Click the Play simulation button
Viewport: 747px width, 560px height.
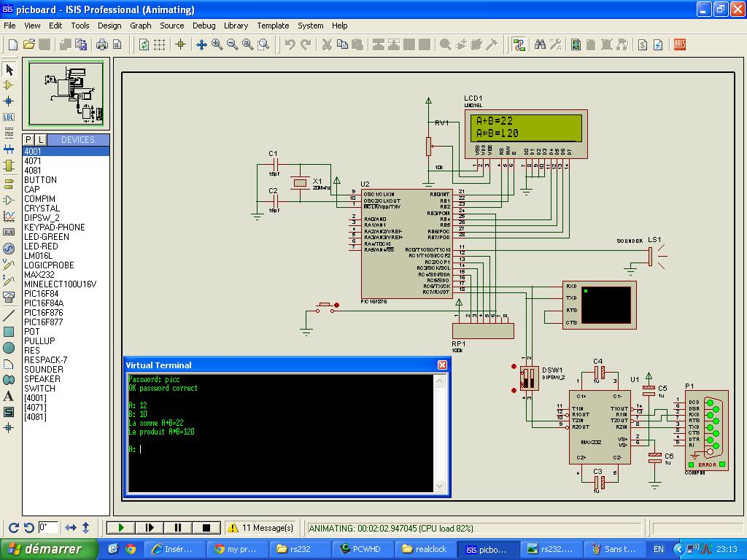[x=121, y=528]
